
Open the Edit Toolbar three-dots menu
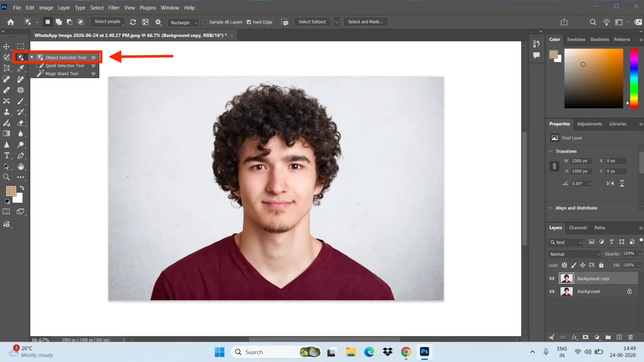click(21, 177)
